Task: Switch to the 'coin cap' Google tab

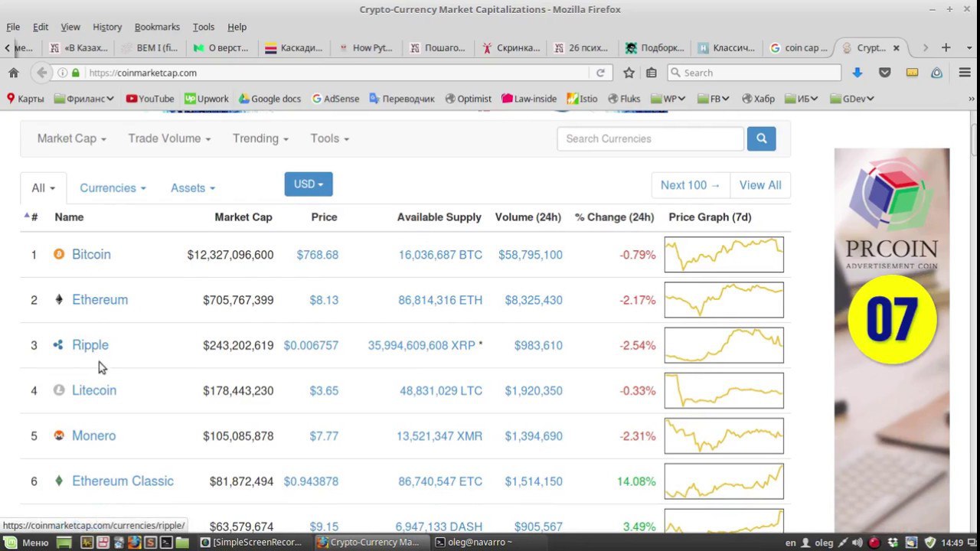Action: point(799,47)
